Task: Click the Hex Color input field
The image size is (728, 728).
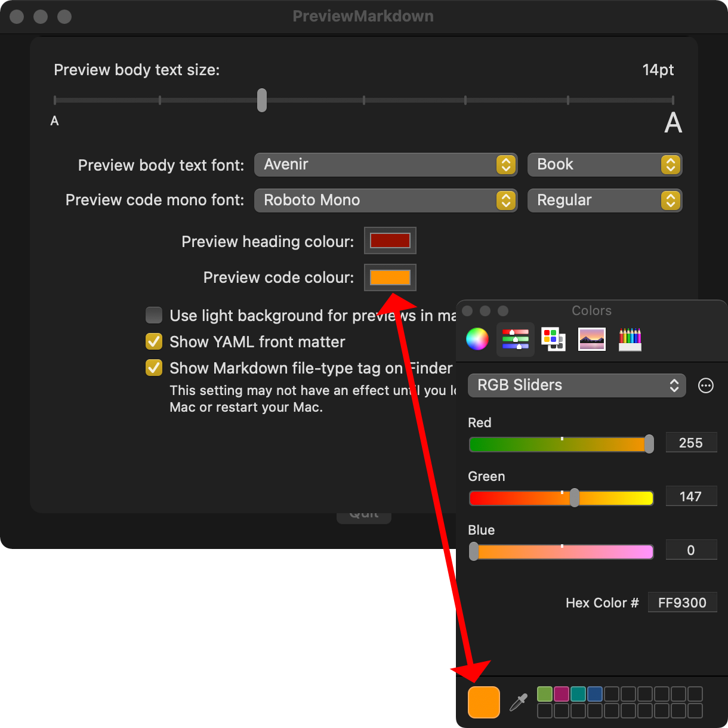Action: click(x=682, y=603)
